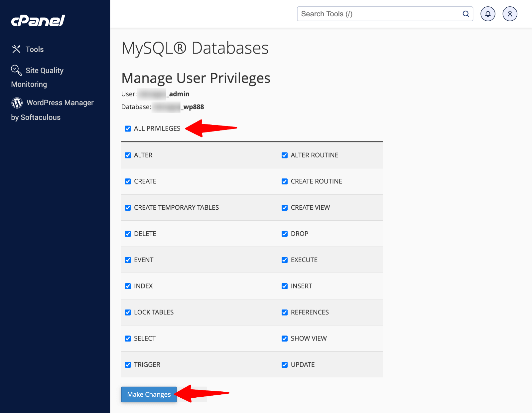The width and height of the screenshot is (532, 413).
Task: Open WordPress Manager via its WordPress icon
Action: coord(17,103)
